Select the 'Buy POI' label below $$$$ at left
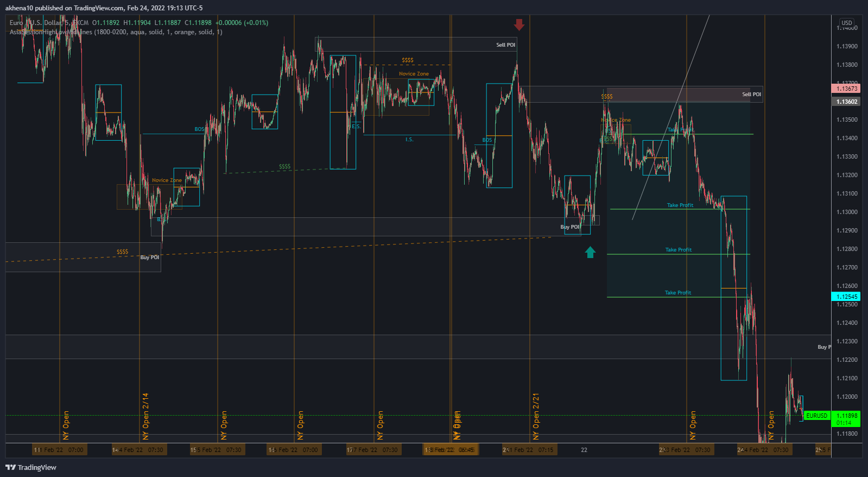The image size is (868, 477). coord(150,258)
